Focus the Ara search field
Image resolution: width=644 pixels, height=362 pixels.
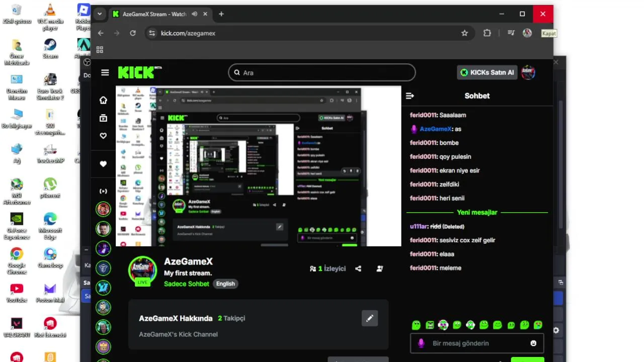[x=322, y=72]
